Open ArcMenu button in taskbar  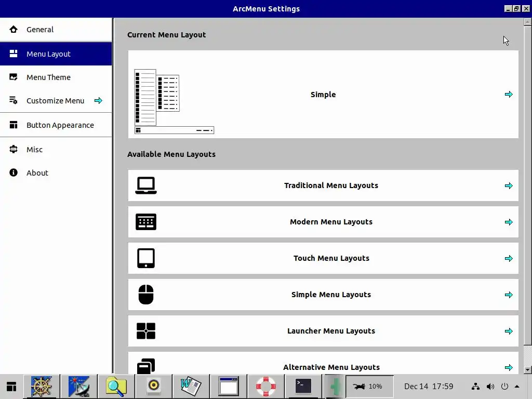click(x=11, y=387)
